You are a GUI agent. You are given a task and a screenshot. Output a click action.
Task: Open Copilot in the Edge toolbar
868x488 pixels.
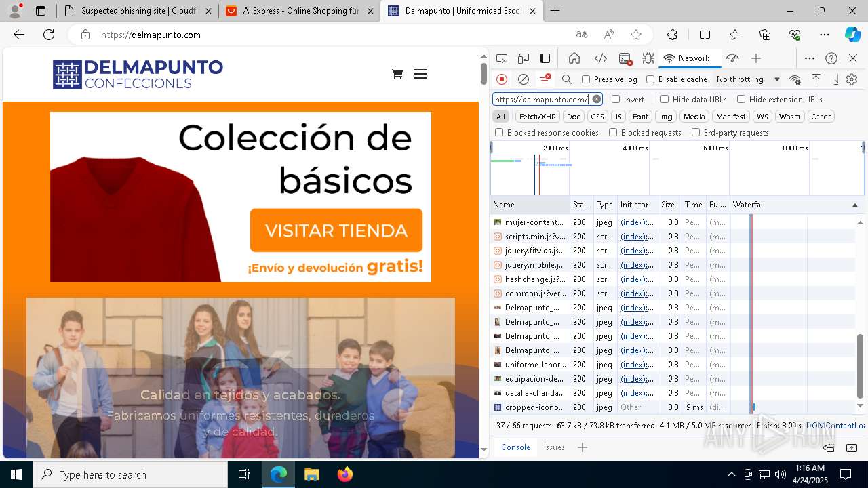pyautogui.click(x=852, y=35)
